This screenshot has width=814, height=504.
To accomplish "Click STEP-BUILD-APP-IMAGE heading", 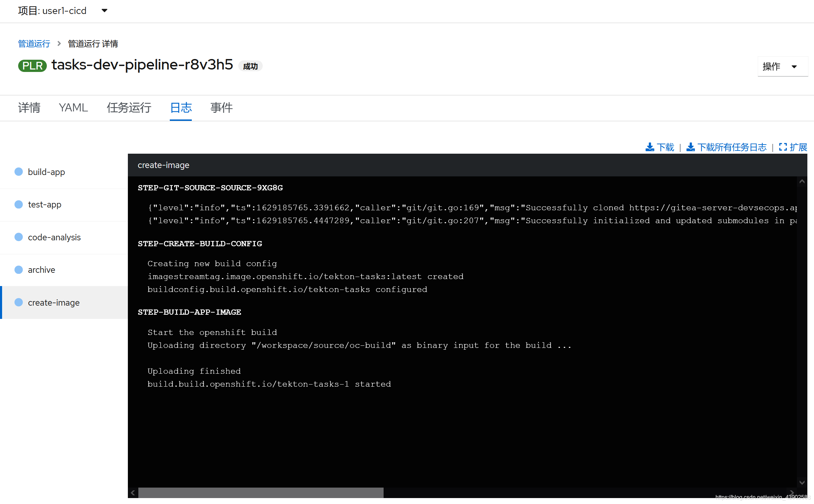I will click(x=189, y=312).
